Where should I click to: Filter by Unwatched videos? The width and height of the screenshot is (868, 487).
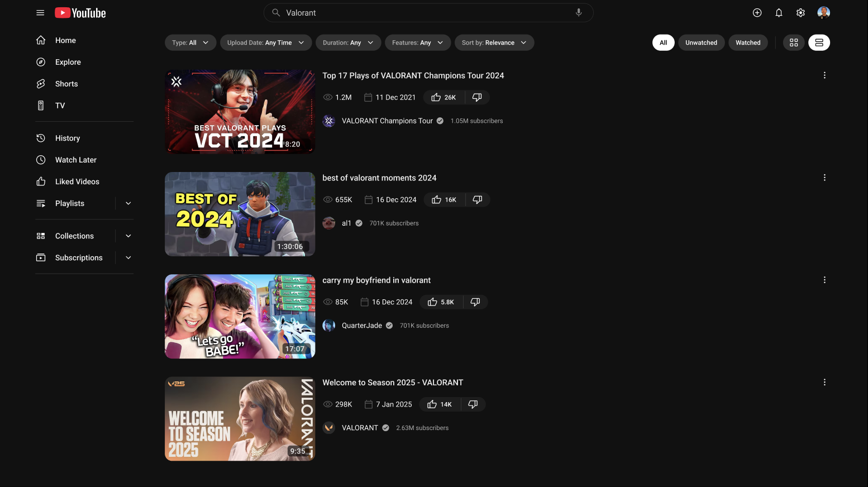point(702,42)
